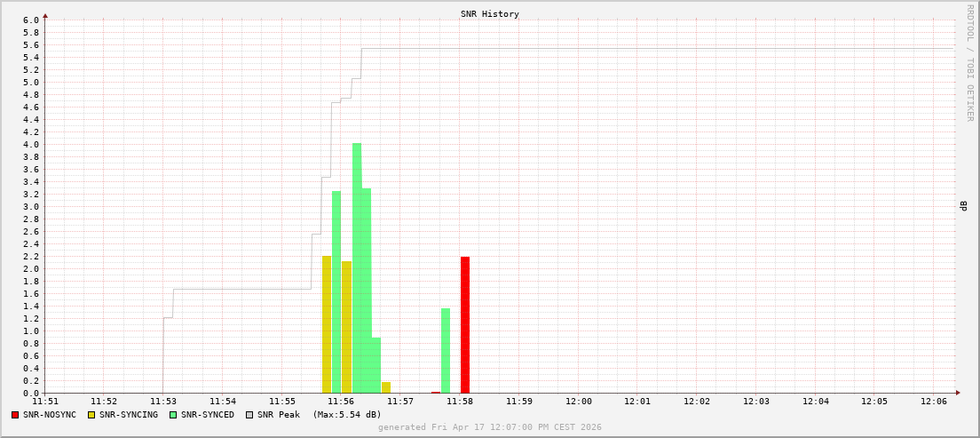This screenshot has width=980, height=438.
Task: Click the red SNR-NOSYNC legend swatch
Action: tap(15, 415)
